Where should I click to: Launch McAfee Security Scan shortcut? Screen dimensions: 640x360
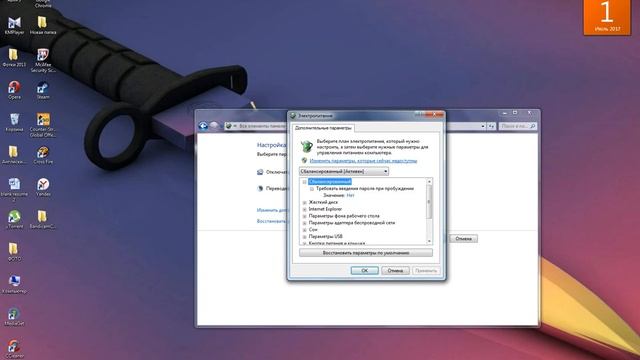(x=43, y=60)
